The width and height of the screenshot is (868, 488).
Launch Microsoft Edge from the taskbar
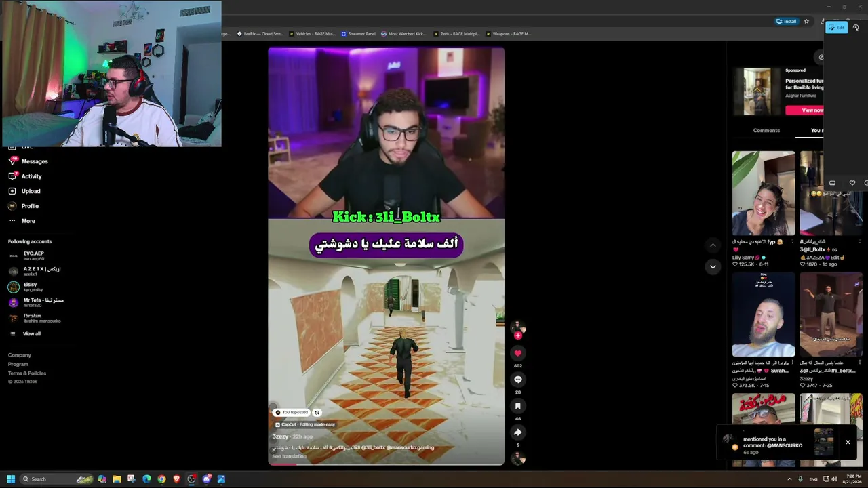(x=146, y=479)
